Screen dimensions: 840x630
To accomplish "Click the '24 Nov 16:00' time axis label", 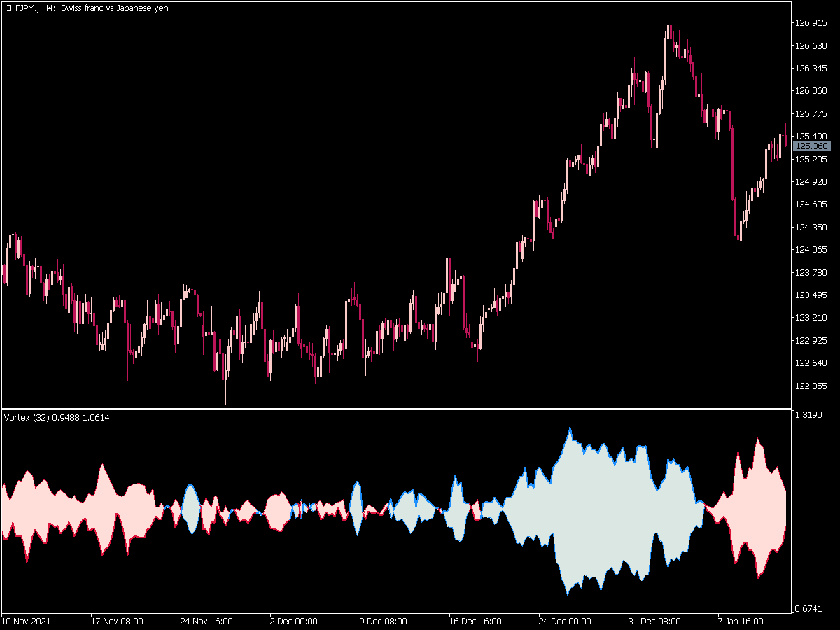I will (x=206, y=622).
